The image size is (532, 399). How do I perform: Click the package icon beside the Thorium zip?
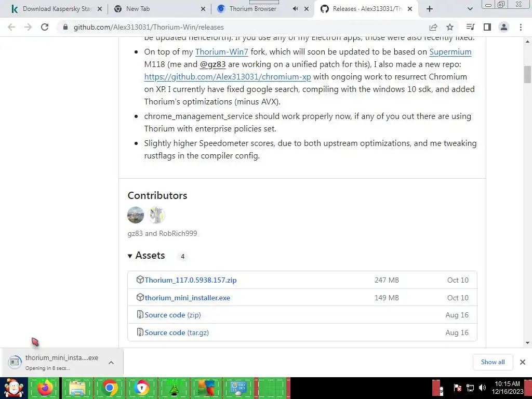coord(140,280)
